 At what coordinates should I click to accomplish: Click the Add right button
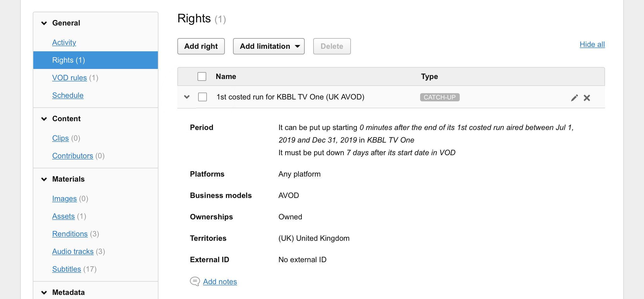(201, 46)
